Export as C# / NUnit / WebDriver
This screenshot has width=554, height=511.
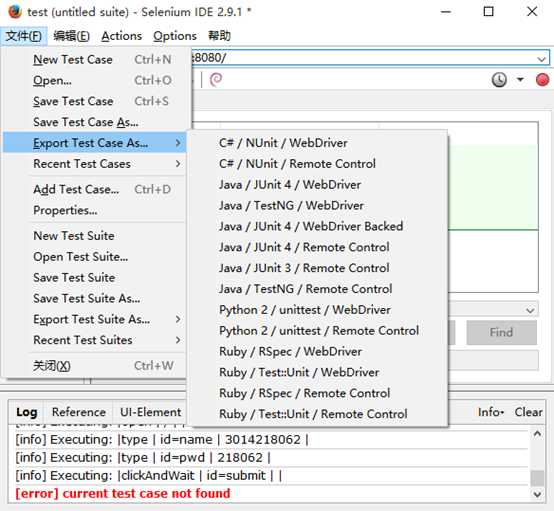[318, 143]
